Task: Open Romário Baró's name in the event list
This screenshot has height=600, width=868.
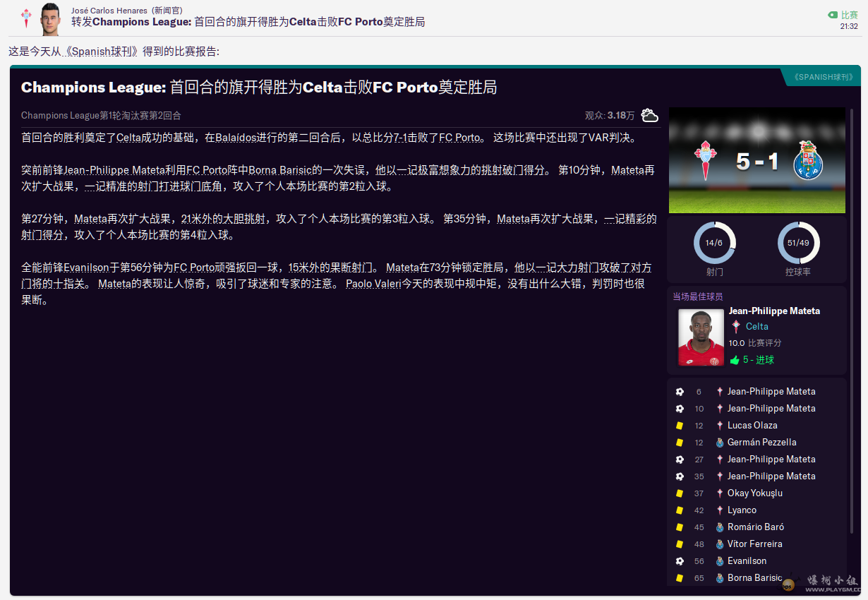Action: coord(756,527)
